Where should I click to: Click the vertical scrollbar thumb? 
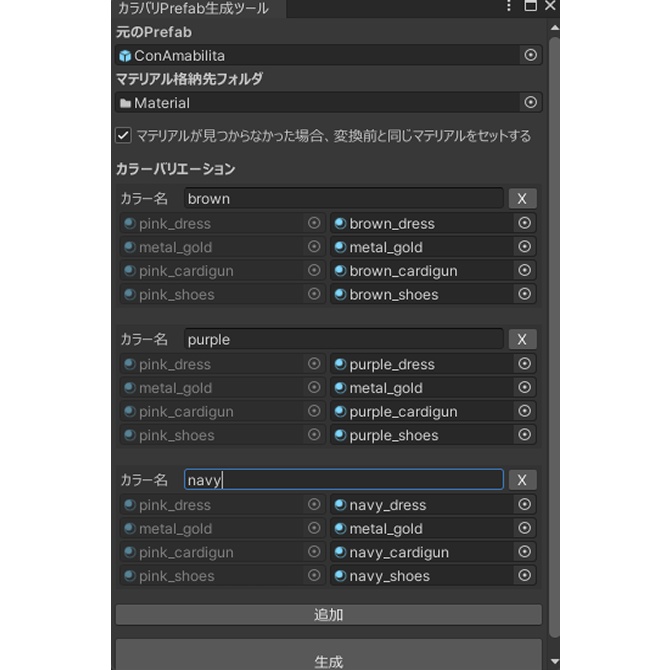(554, 338)
